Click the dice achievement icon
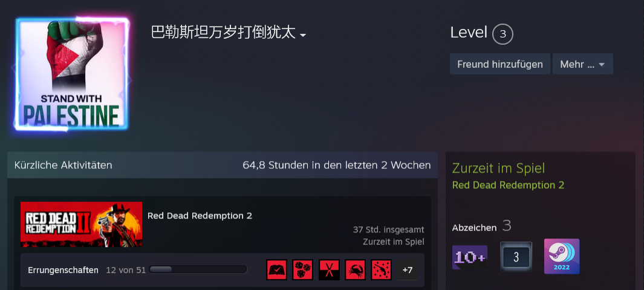The width and height of the screenshot is (644, 290). tap(303, 270)
